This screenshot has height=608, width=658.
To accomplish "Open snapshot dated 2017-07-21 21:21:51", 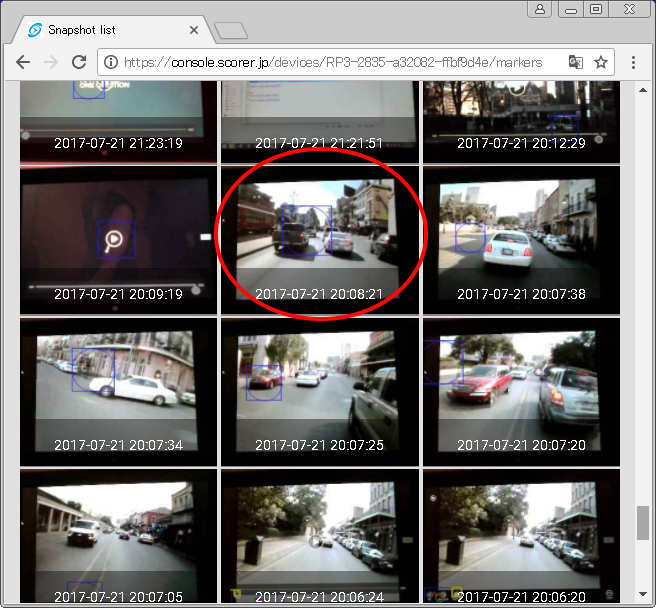I will coord(320,121).
